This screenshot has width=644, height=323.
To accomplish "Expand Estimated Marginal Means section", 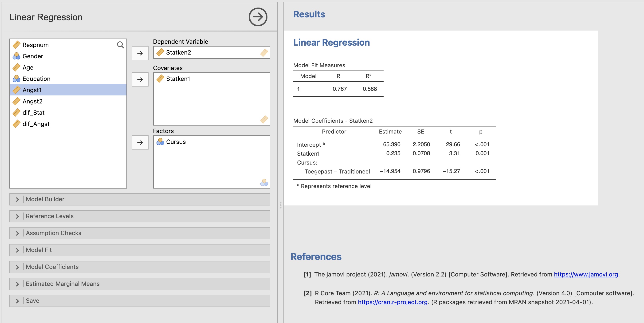I will coord(63,284).
